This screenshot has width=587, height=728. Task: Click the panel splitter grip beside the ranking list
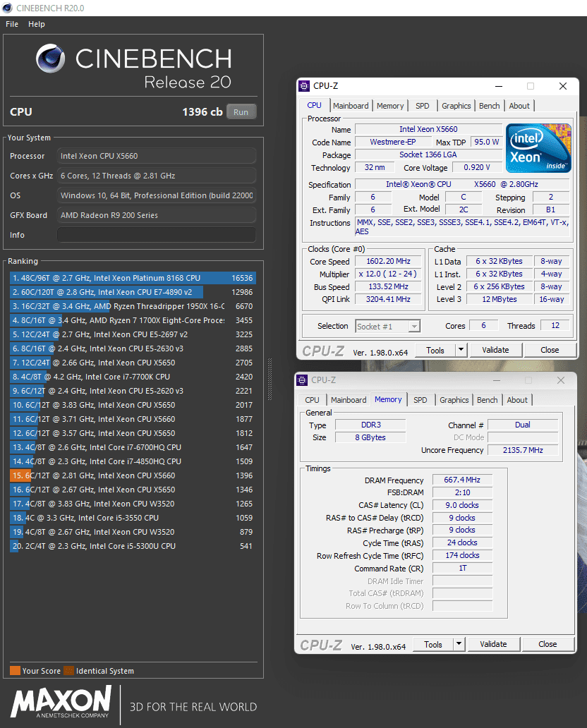pyautogui.click(x=270, y=380)
